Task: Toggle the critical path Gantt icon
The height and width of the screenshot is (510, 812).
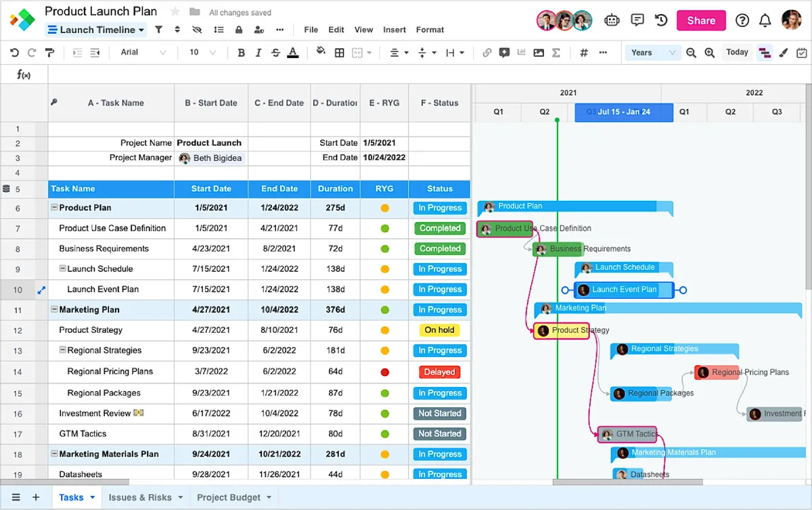Action: click(x=765, y=53)
